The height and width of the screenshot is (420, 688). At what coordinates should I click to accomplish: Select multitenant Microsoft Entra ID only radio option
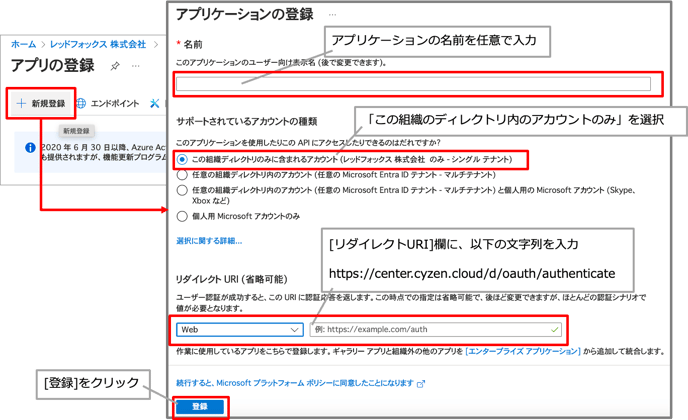pos(182,175)
